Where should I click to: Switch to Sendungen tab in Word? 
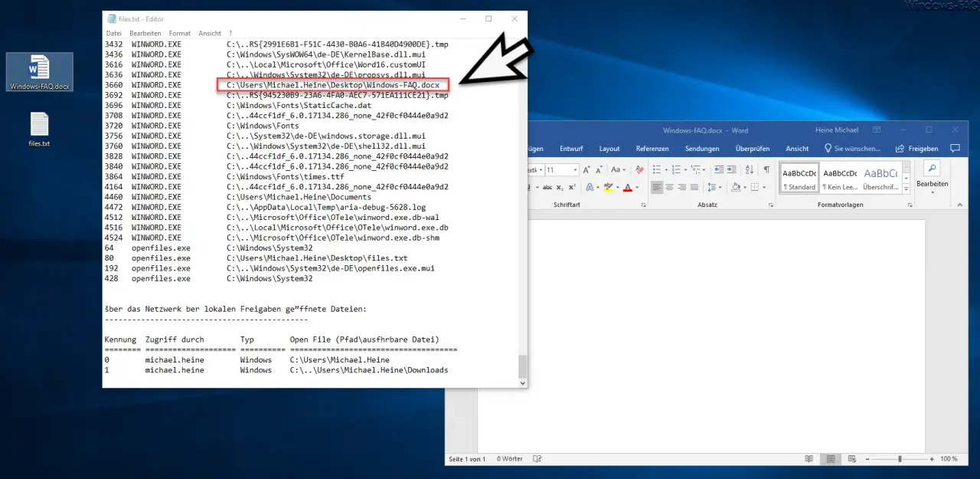pos(702,149)
